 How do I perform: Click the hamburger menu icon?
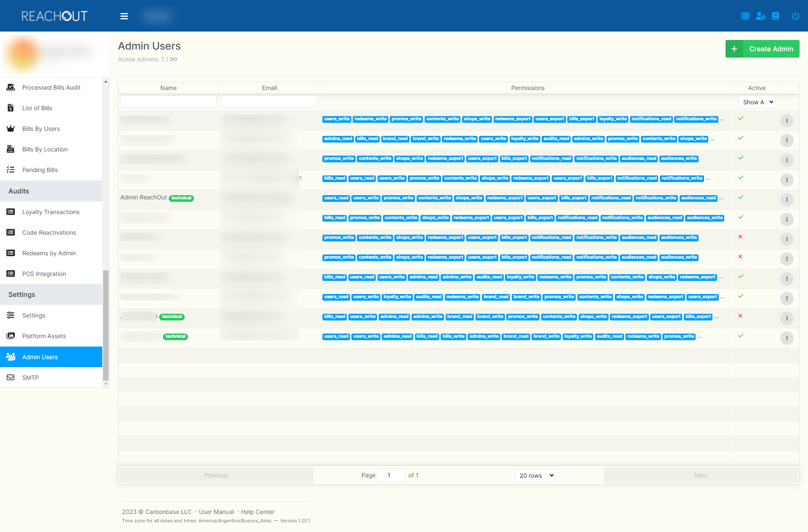click(124, 16)
